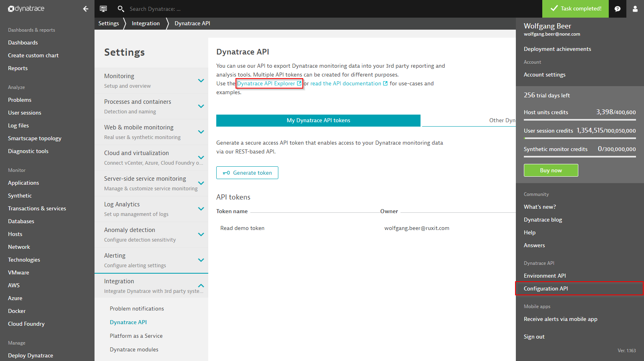Open Log files in sidebar
644x361 pixels.
click(18, 125)
